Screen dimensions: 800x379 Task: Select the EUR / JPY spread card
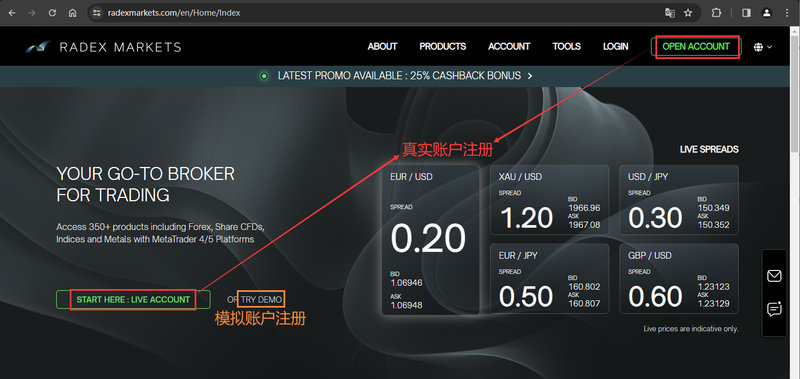coord(549,279)
